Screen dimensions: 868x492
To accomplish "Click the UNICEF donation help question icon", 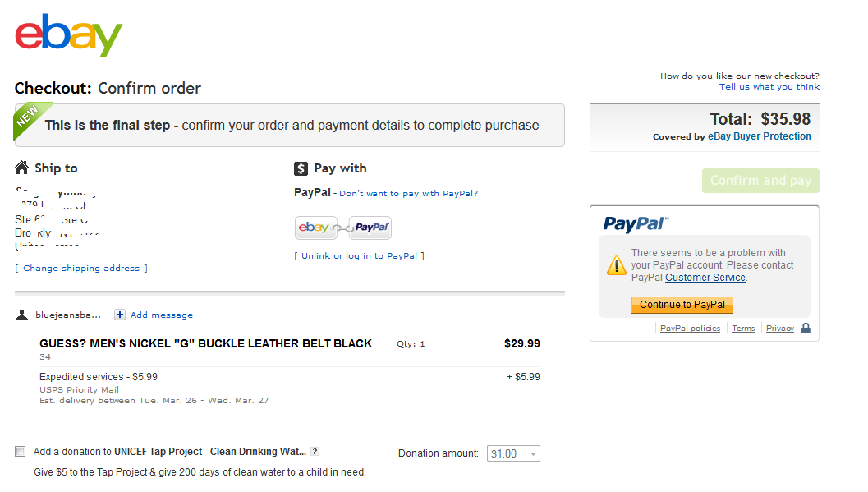I will point(315,452).
